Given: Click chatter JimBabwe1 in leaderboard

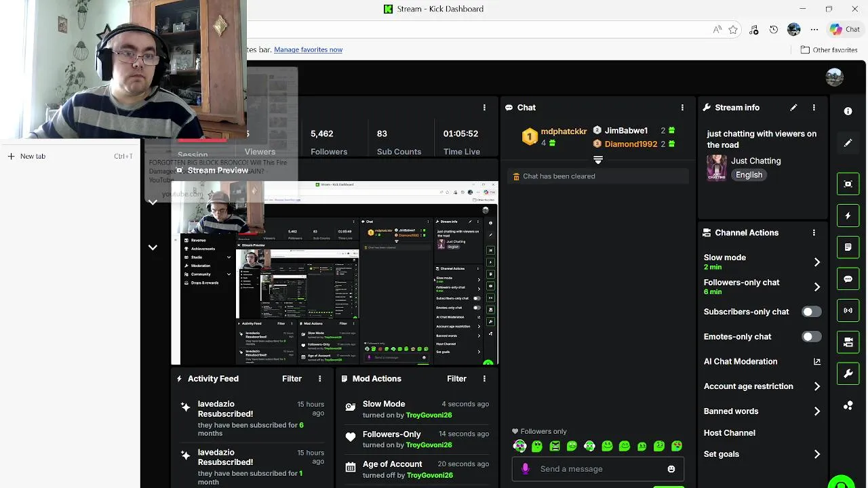Looking at the screenshot, I should click(x=626, y=131).
